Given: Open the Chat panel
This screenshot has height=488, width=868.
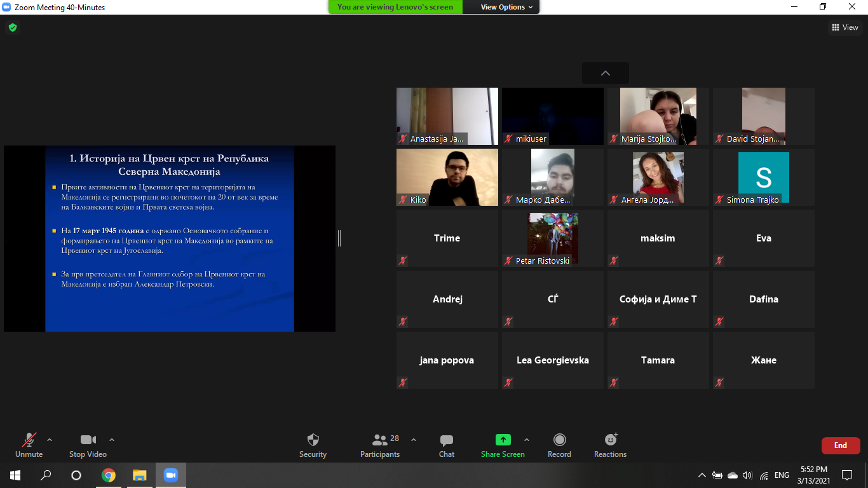Looking at the screenshot, I should pyautogui.click(x=447, y=445).
